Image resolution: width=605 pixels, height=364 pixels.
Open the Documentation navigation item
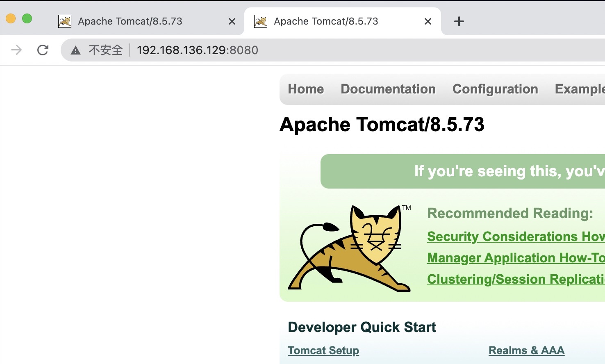(388, 89)
